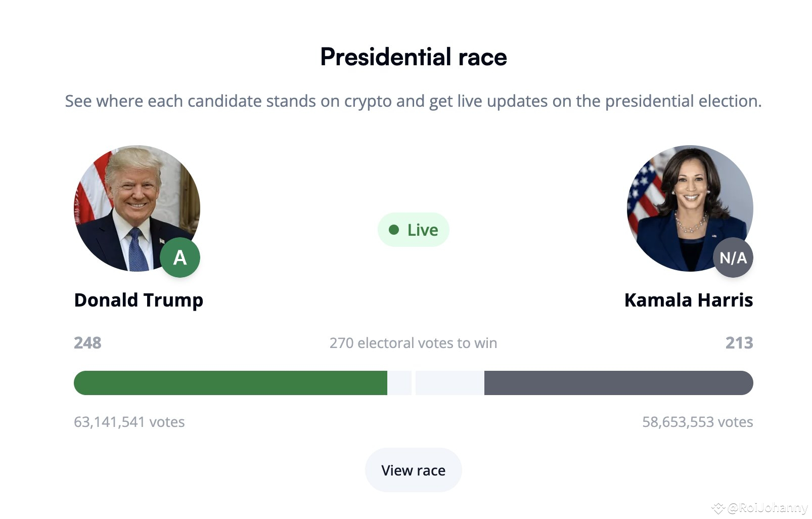Screen dimensions: 812x519
Task: Select the Kamala Harris name label
Action: pos(689,300)
